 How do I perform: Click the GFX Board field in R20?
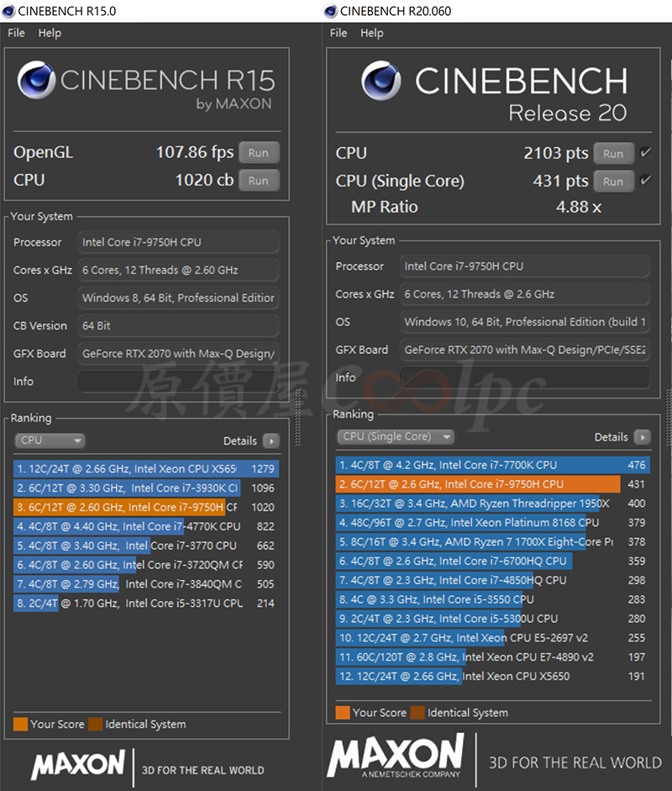(x=524, y=350)
